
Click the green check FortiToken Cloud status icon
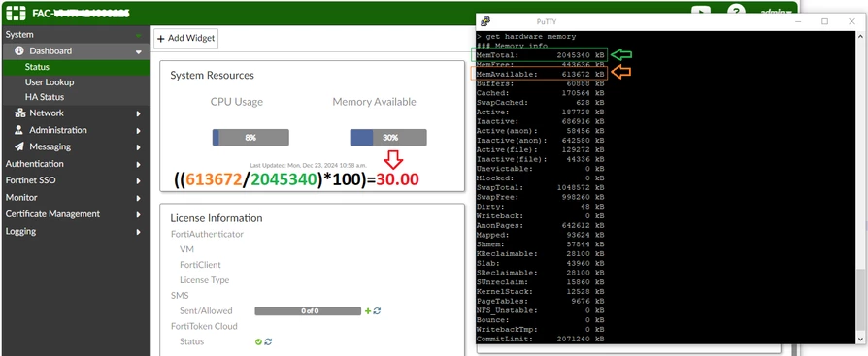tap(258, 341)
